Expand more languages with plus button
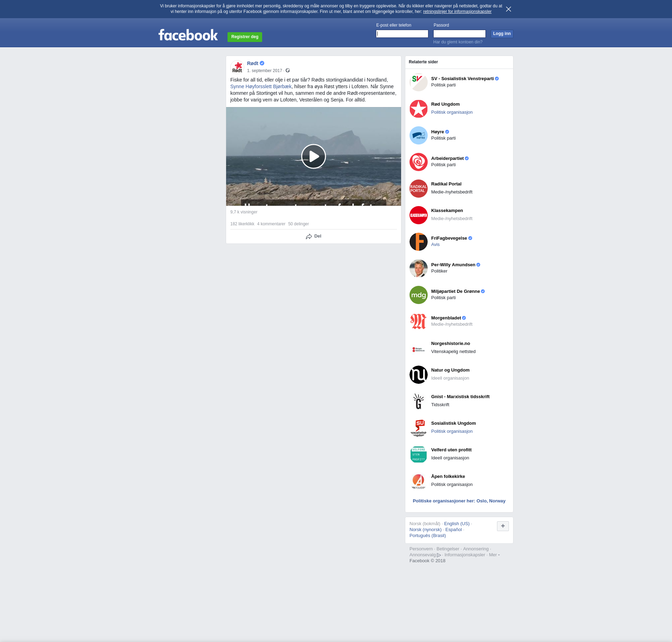Viewport: 672px width, 642px height. click(x=503, y=526)
